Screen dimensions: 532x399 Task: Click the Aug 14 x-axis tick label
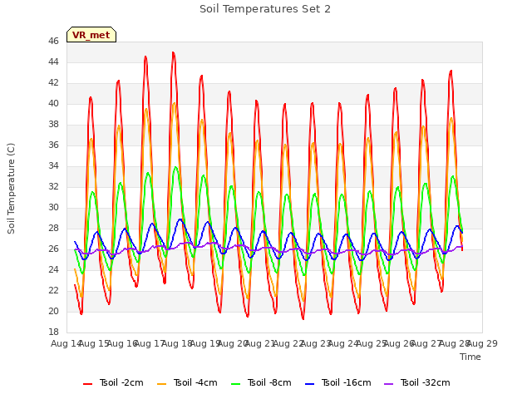tap(66, 343)
